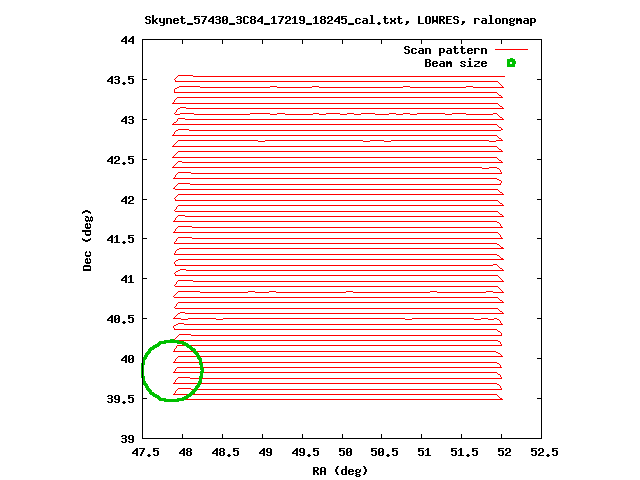640x480 pixels.
Task: Click the RA axis tick label 47.5
Action: [146, 452]
